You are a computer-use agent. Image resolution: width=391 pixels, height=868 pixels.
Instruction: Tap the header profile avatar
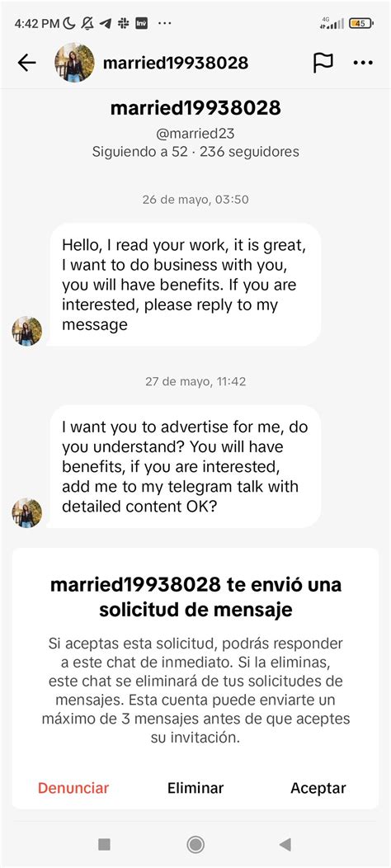[x=74, y=63]
